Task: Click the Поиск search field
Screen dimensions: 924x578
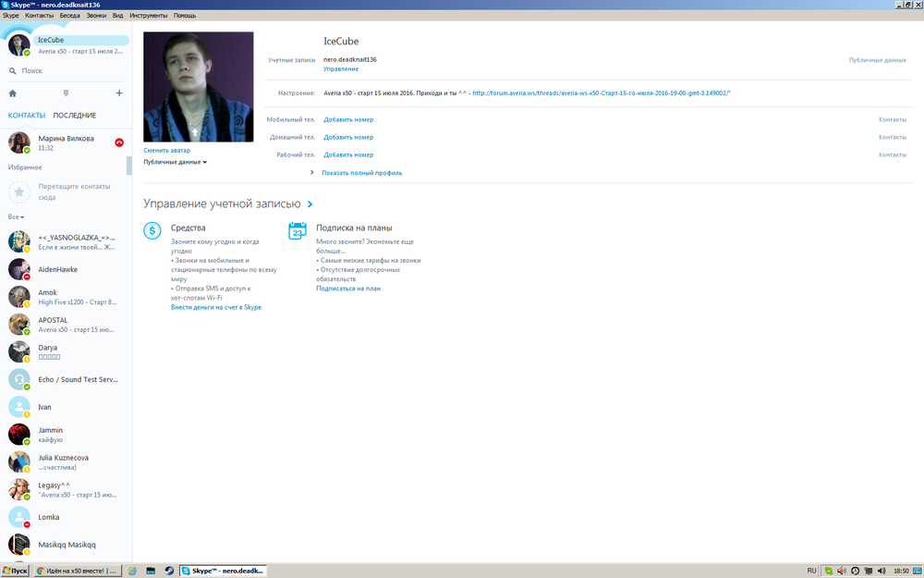Action: click(65, 70)
